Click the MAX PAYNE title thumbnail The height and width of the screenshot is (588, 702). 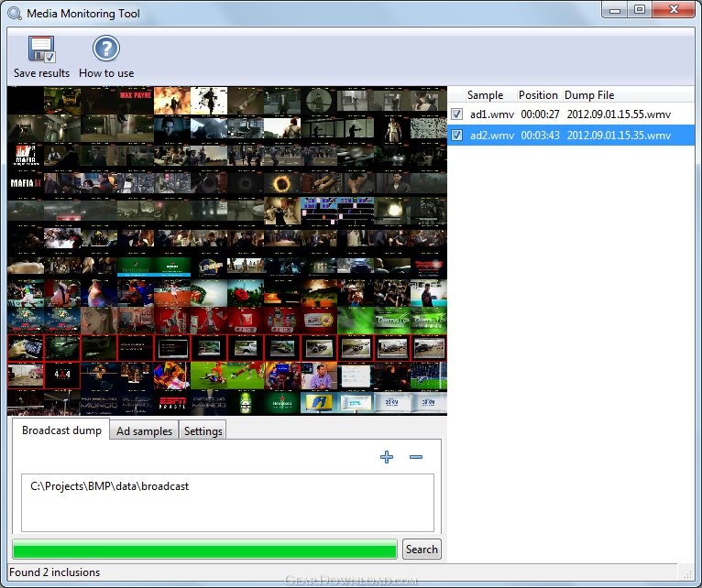[136, 100]
